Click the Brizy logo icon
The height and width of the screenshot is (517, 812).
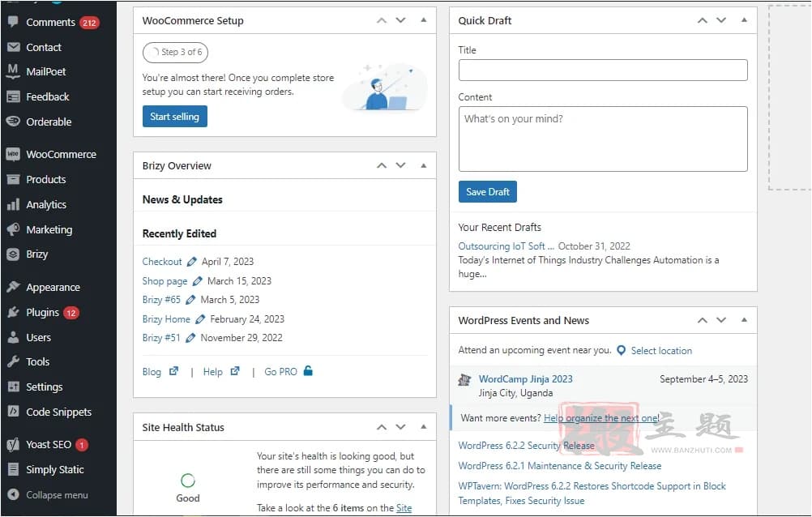(x=13, y=254)
